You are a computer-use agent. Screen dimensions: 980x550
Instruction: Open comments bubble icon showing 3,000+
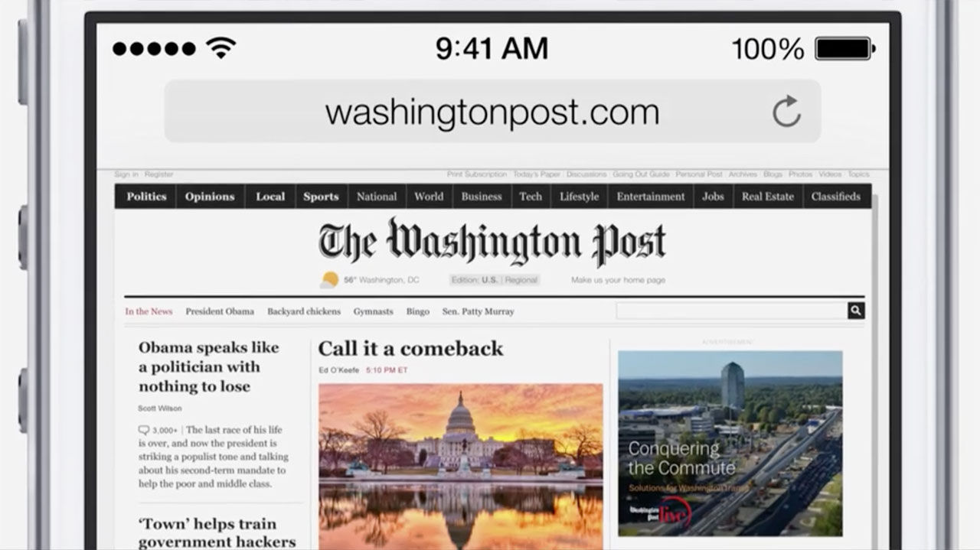pyautogui.click(x=143, y=430)
